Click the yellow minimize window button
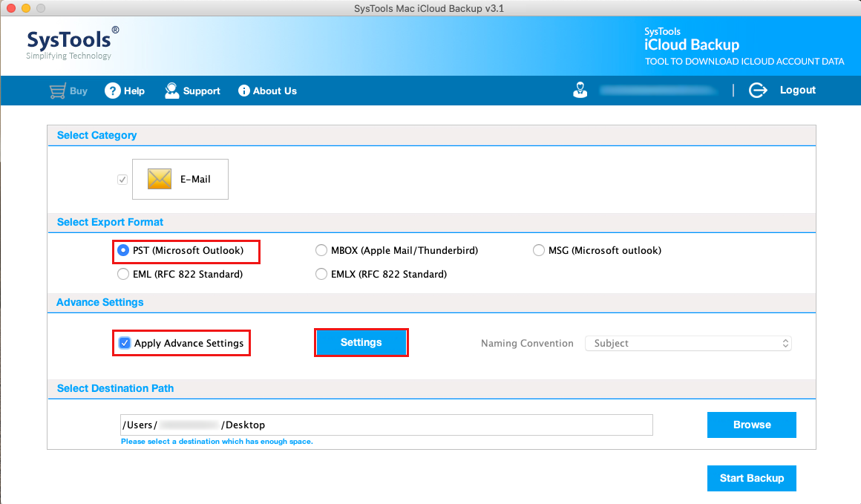 click(26, 8)
